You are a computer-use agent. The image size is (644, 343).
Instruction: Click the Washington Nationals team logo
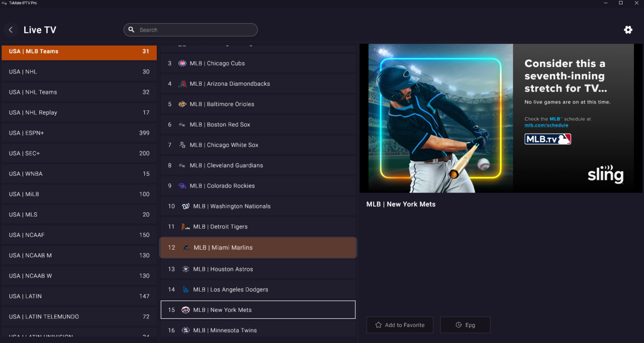[186, 206]
